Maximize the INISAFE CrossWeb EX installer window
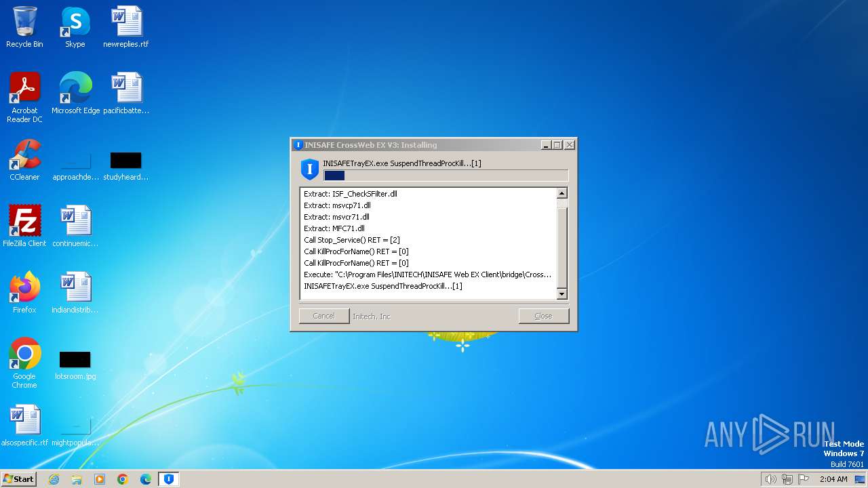 coord(557,145)
